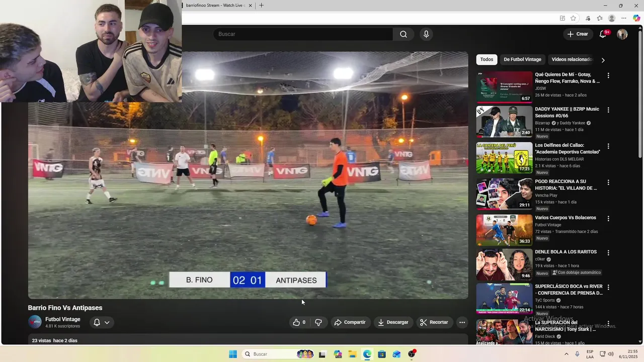Open the Copilot icon in browser toolbar

pos(636,18)
